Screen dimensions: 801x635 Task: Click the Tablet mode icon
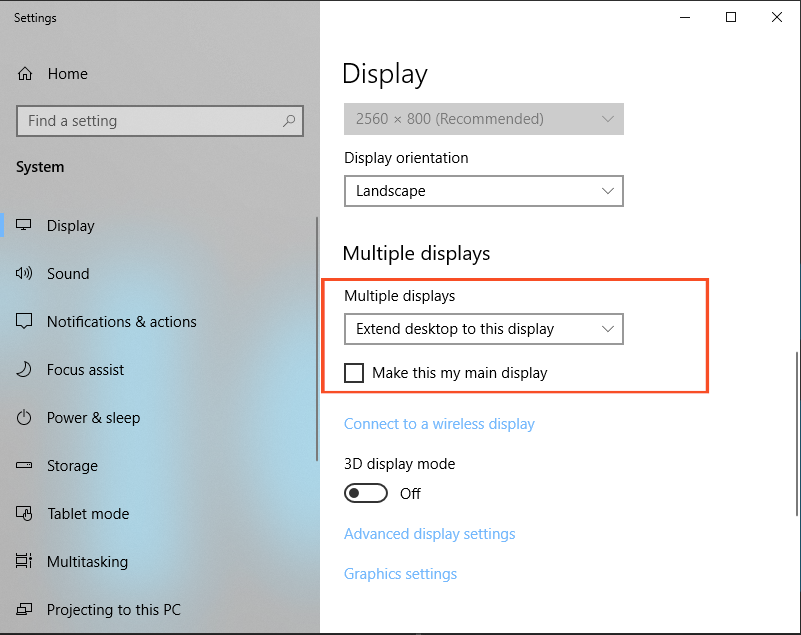tap(25, 514)
